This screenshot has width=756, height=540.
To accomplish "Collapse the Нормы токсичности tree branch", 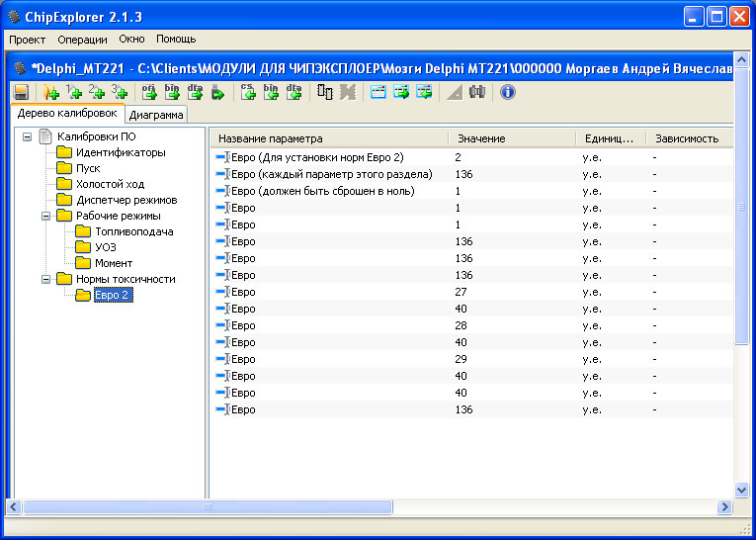I will pos(45,279).
